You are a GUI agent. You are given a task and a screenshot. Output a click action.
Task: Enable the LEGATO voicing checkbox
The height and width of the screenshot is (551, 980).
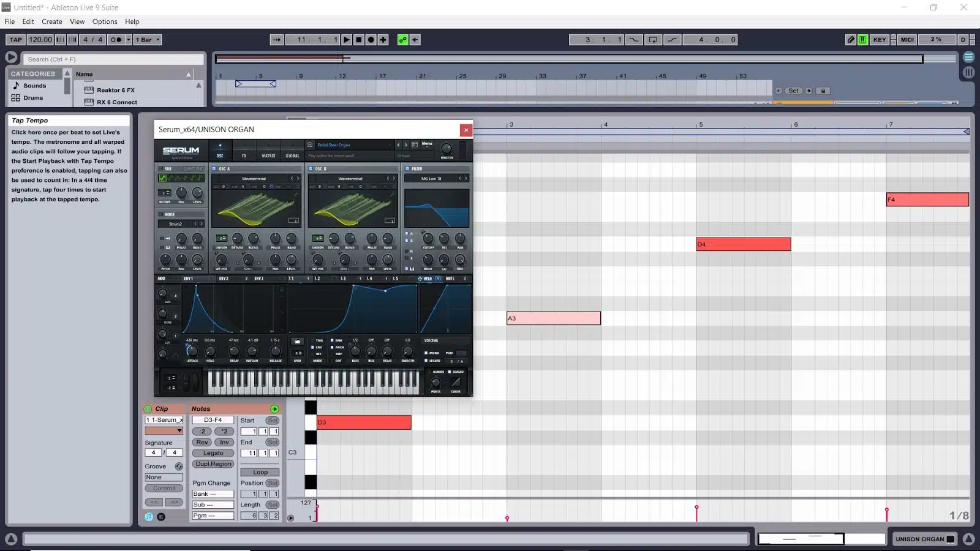[x=426, y=361]
